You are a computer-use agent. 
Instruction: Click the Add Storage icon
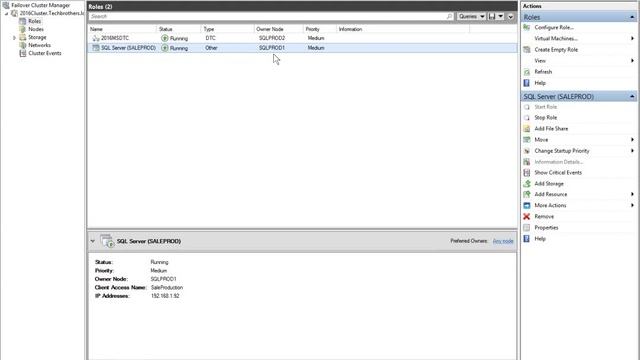click(527, 184)
